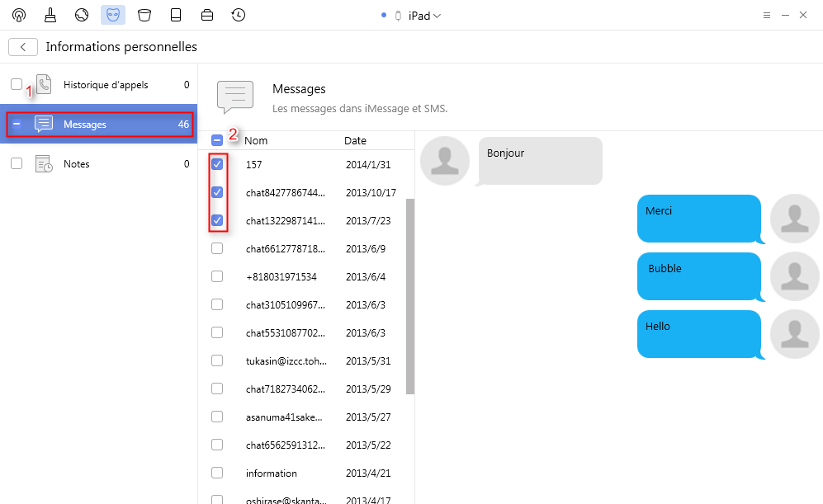The width and height of the screenshot is (823, 504).
Task: Select the Messages category row
Action: [x=100, y=125]
